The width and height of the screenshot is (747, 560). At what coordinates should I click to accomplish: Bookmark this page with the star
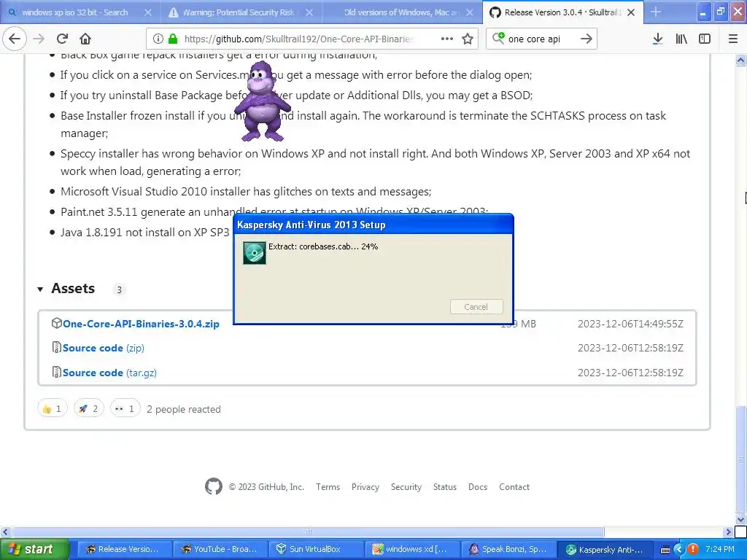[468, 39]
